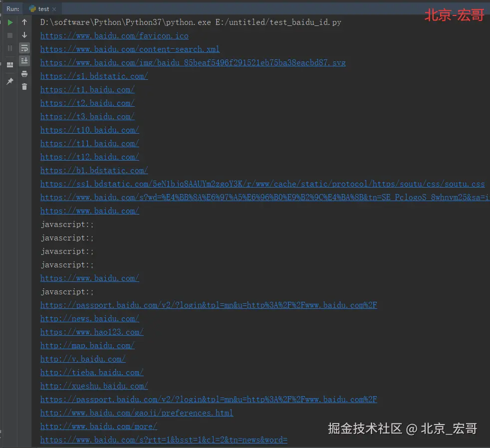
Task: Open the https://s1.bdstatic.com/ link
Action: [94, 76]
